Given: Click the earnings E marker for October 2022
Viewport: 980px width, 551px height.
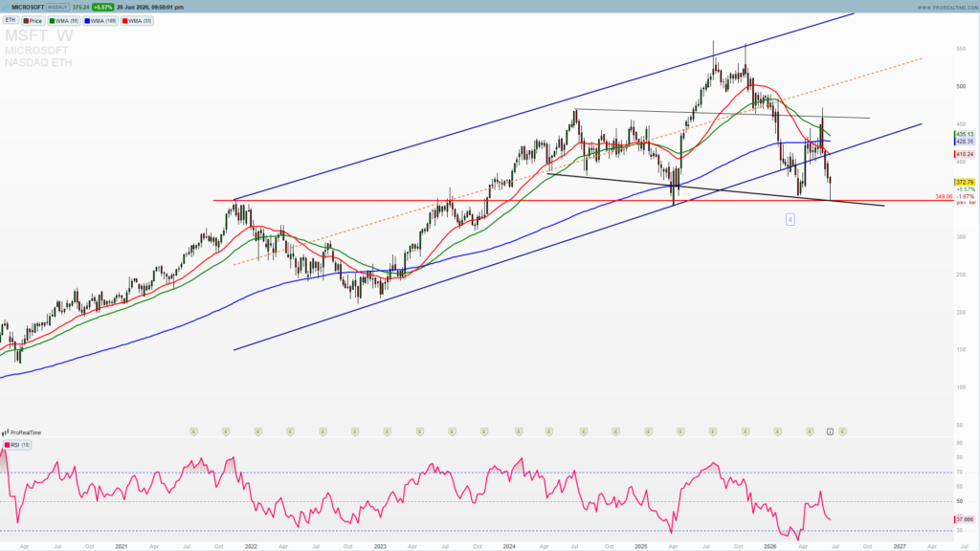Looking at the screenshot, I should [355, 431].
